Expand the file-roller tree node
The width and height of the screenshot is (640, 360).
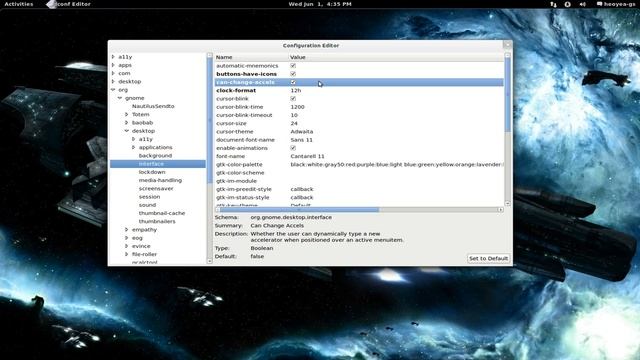click(x=127, y=254)
